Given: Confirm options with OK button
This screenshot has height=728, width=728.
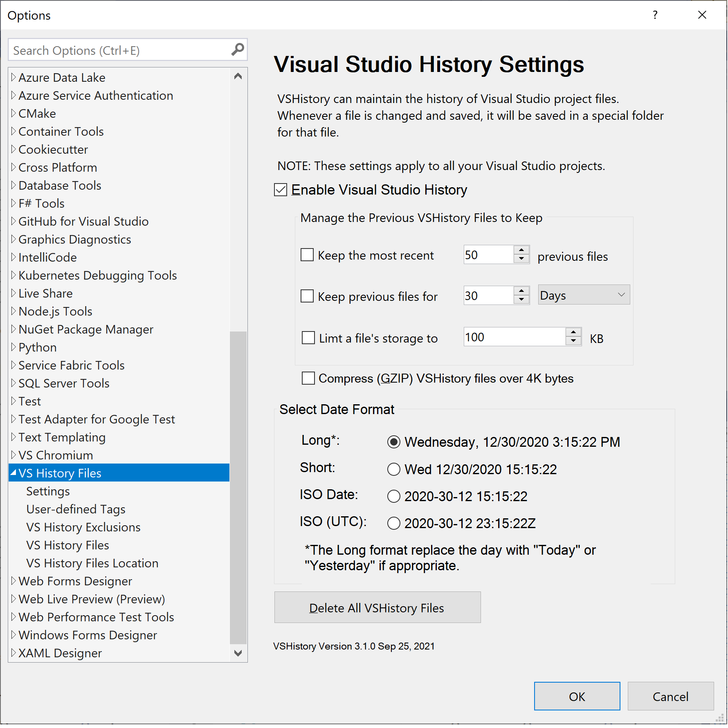Looking at the screenshot, I should click(577, 696).
